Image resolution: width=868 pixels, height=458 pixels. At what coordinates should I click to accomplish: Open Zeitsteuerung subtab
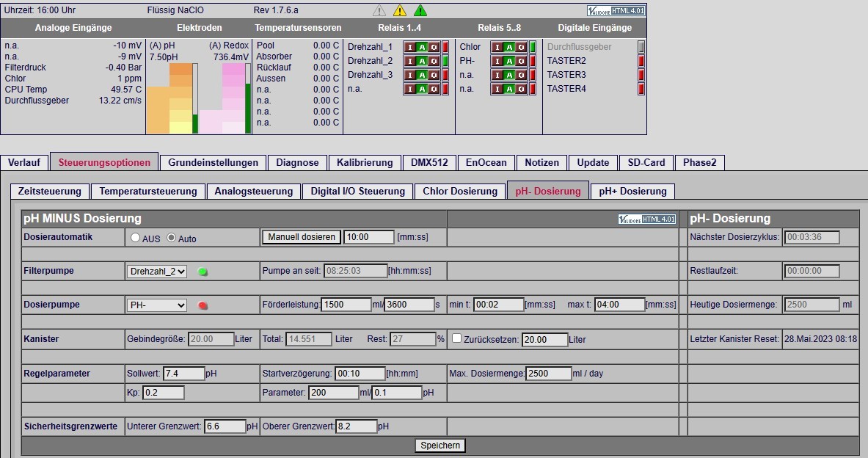coord(50,191)
